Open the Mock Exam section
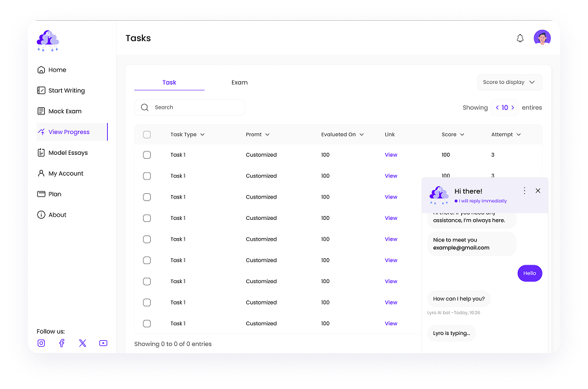 pos(59,111)
